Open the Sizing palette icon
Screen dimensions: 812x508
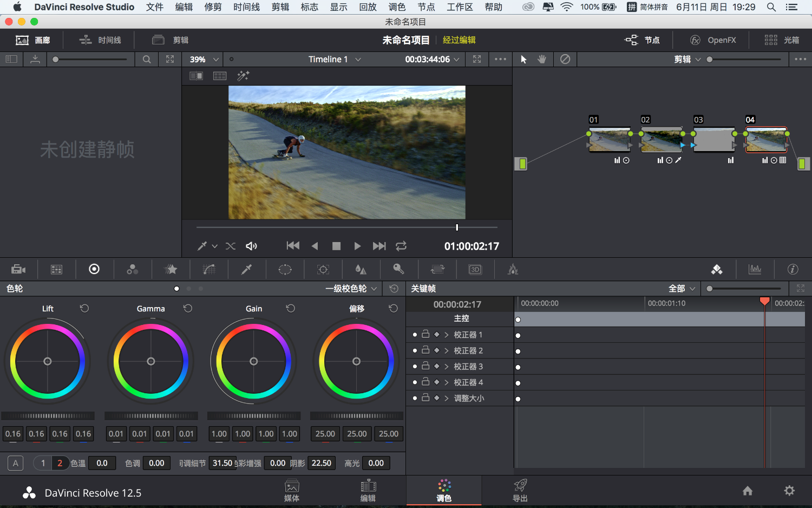point(437,269)
